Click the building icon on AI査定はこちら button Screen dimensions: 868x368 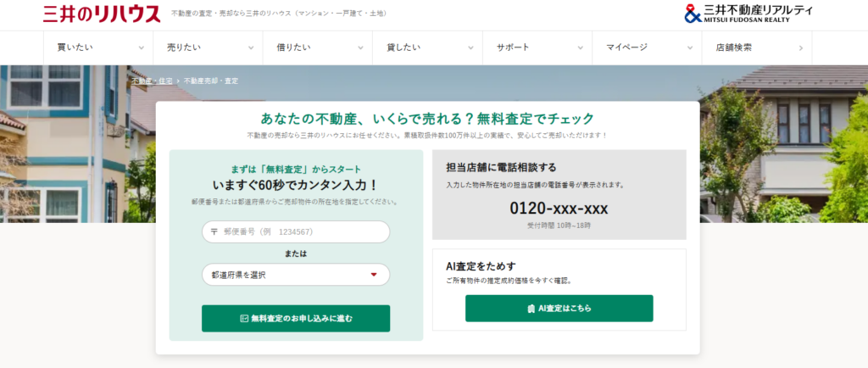point(531,309)
